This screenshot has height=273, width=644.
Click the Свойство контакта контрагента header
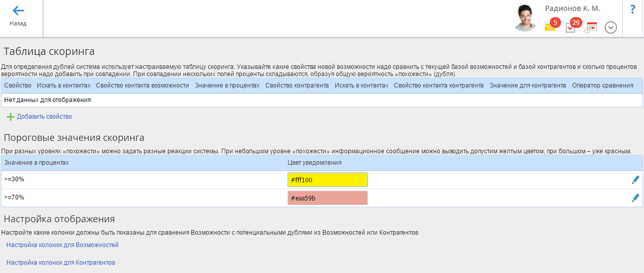pos(439,85)
